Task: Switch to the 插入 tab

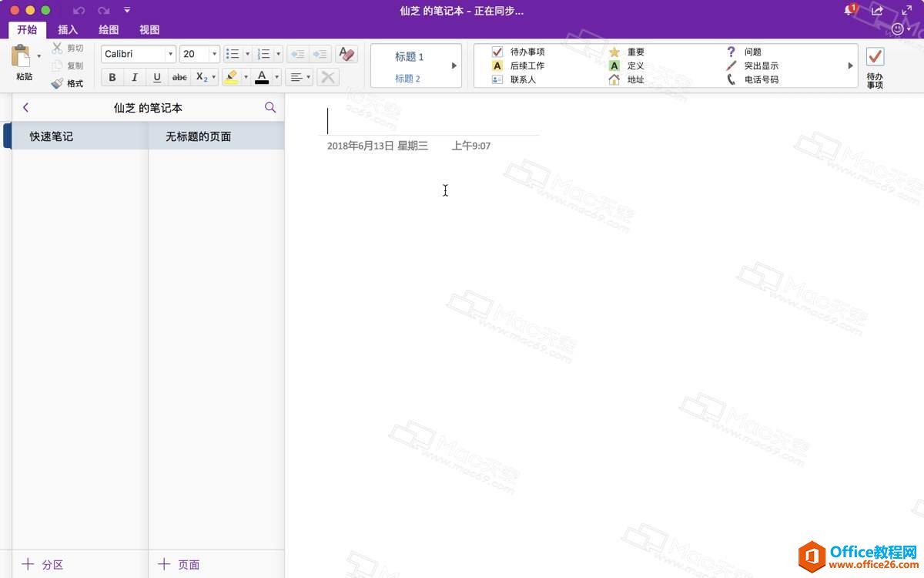Action: tap(68, 29)
